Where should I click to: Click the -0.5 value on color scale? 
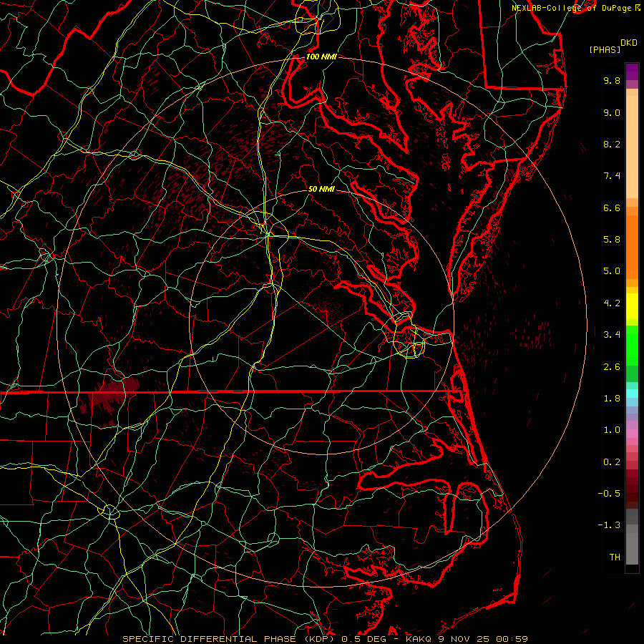[x=609, y=494]
